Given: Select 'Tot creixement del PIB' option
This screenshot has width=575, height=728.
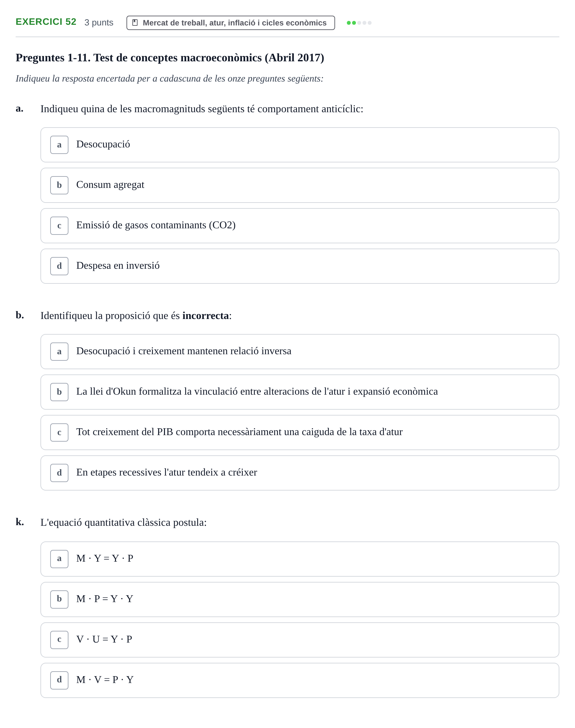Looking at the screenshot, I should [300, 432].
